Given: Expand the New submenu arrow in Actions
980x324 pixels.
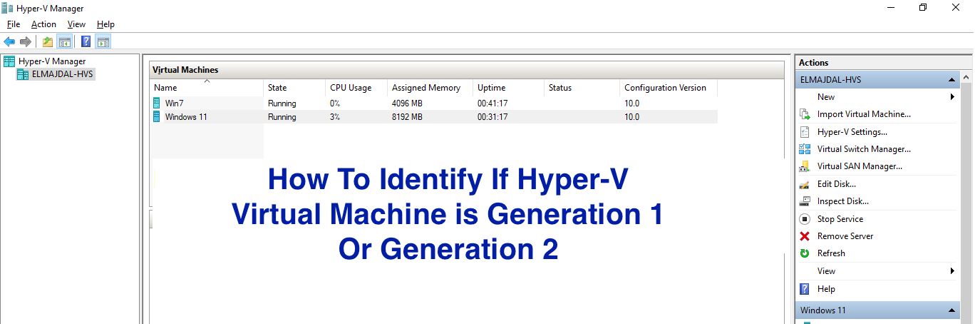Looking at the screenshot, I should (952, 97).
